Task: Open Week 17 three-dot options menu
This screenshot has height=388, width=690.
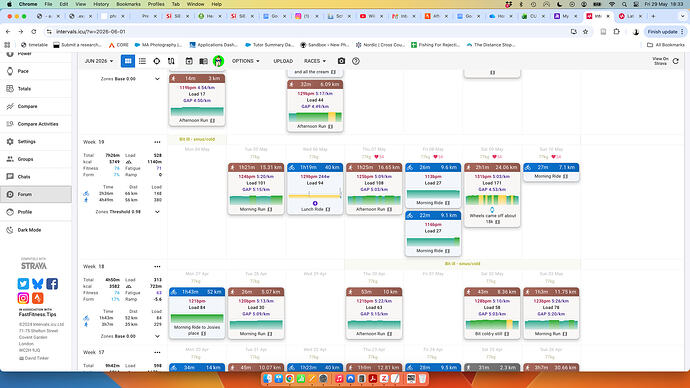Action: [157, 352]
